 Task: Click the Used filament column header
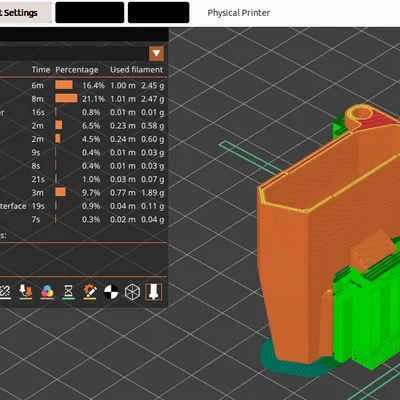coord(137,70)
